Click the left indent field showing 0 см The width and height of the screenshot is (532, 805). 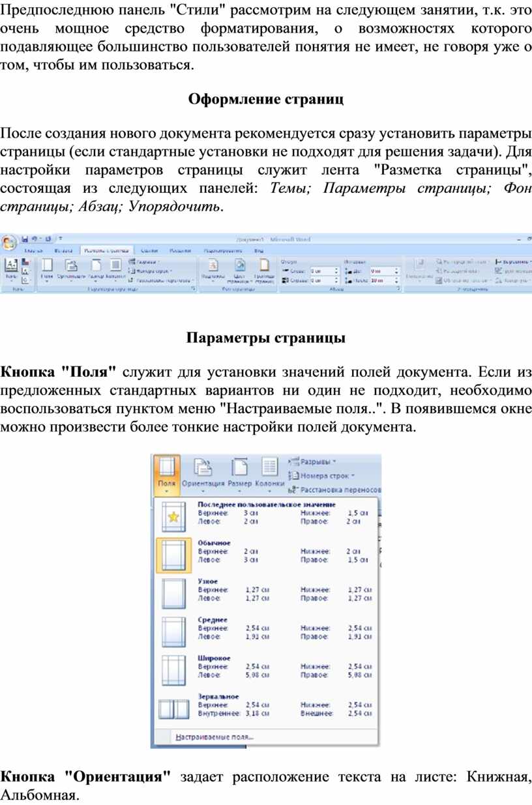tap(323, 270)
